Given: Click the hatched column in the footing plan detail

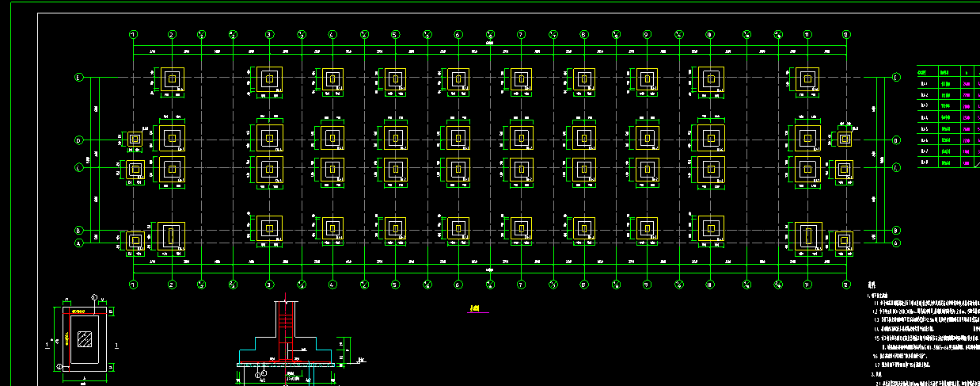Looking at the screenshot, I should click(x=84, y=338).
